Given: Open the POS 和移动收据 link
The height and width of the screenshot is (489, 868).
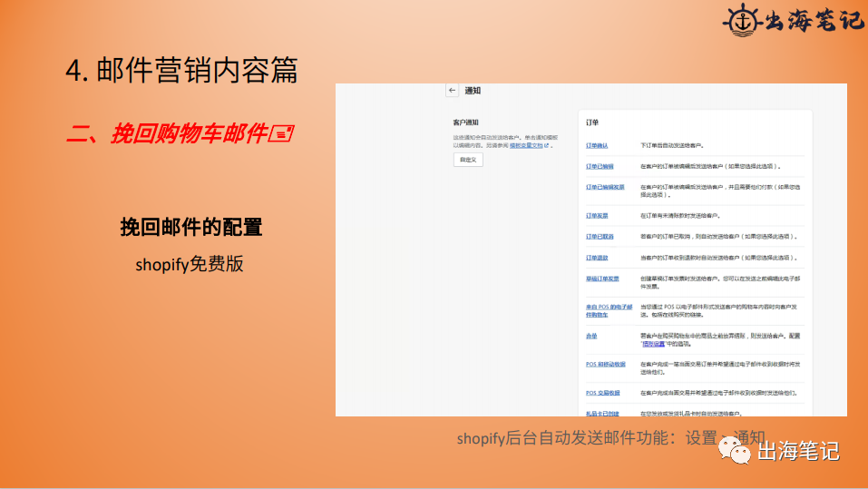Looking at the screenshot, I should pyautogui.click(x=606, y=365).
